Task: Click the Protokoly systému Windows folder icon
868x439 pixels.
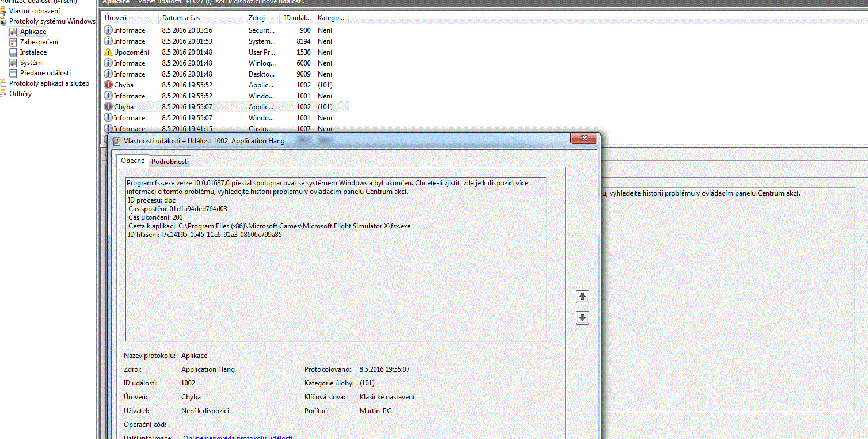Action: point(3,21)
